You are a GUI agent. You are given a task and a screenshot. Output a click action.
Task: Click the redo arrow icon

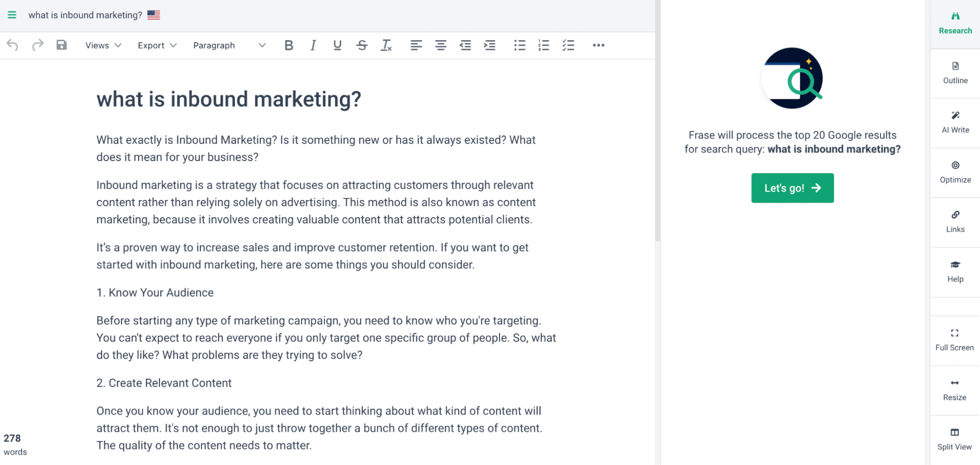pos(37,45)
